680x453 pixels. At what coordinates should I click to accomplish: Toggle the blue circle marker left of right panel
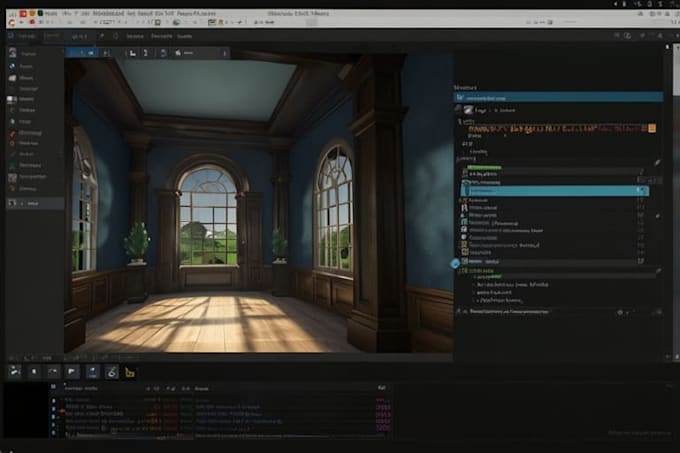tap(456, 263)
